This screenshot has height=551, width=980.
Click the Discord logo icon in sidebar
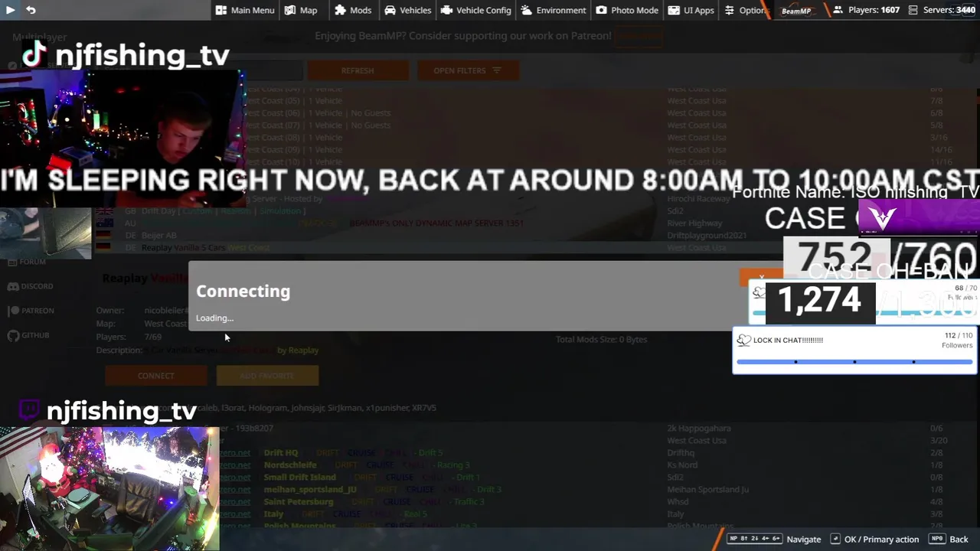coord(13,286)
